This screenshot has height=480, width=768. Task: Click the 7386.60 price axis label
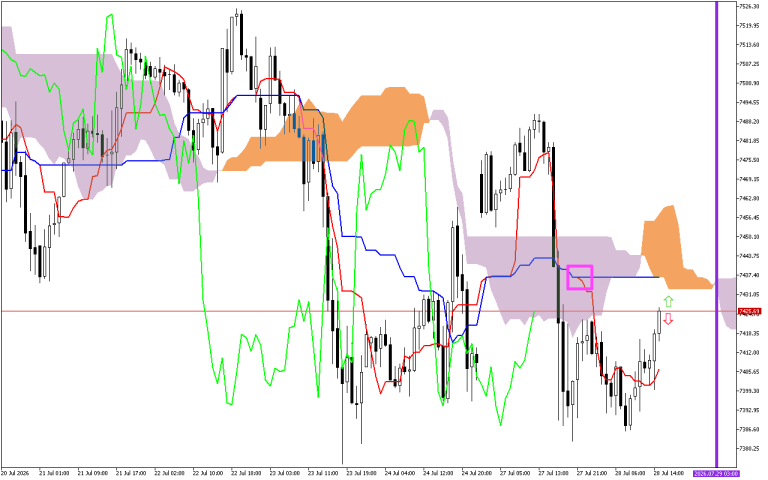coord(749,429)
